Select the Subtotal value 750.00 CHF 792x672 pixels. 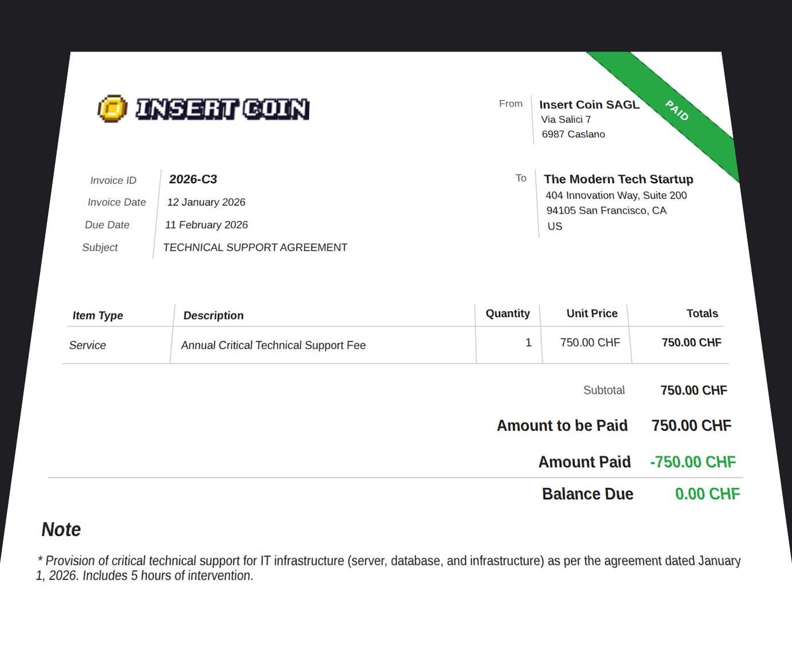click(x=694, y=390)
